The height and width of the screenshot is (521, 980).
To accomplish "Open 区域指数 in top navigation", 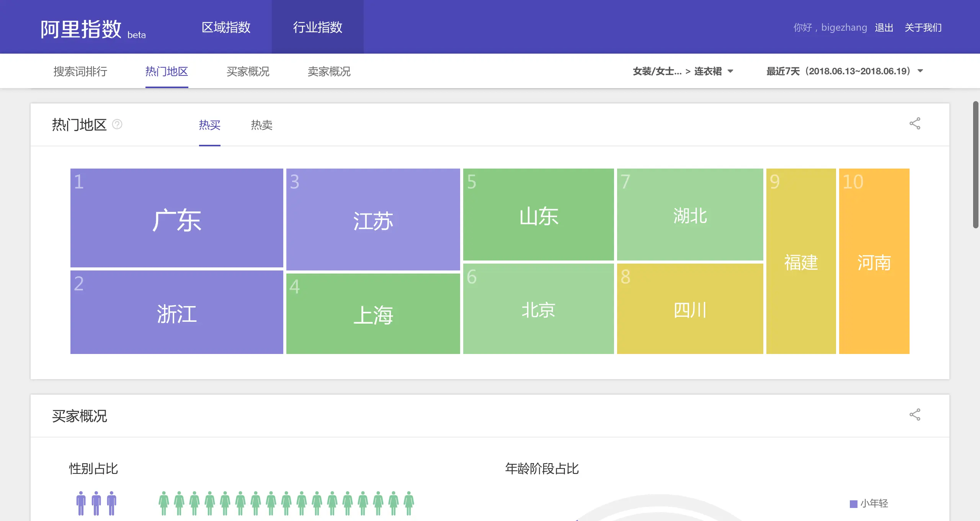I will [x=226, y=27].
